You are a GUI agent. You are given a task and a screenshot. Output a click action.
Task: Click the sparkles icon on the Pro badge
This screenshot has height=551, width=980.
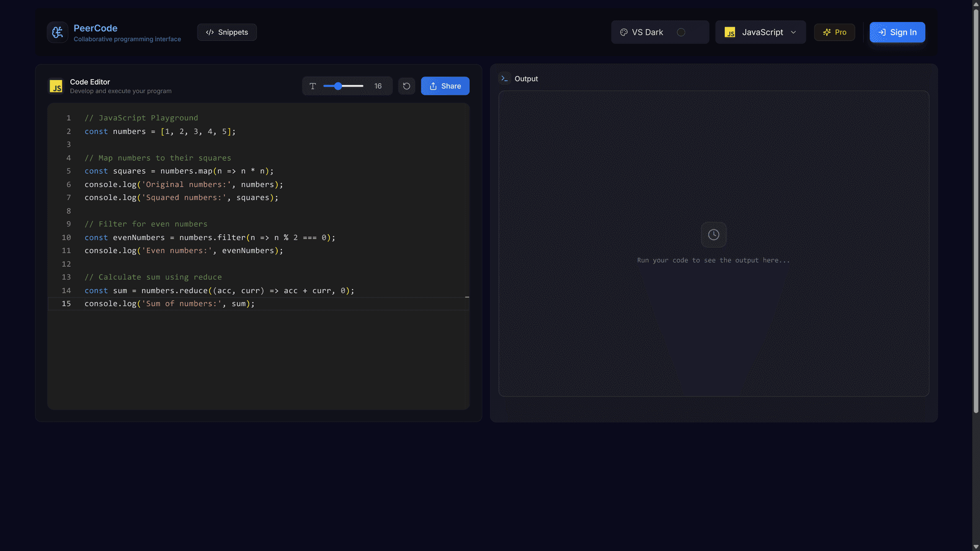tap(826, 32)
